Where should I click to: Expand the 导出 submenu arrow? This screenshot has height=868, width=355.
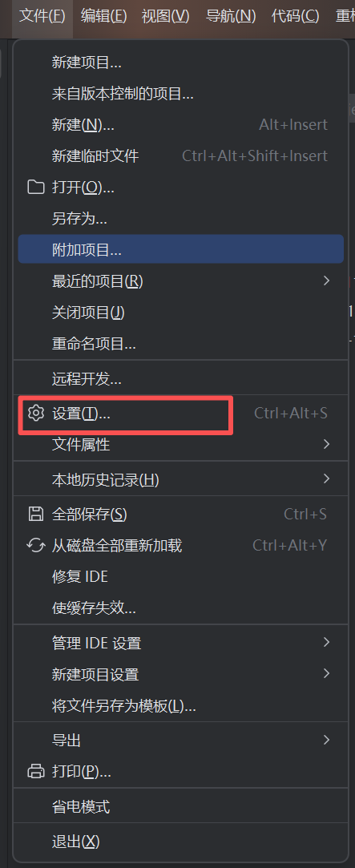327,740
